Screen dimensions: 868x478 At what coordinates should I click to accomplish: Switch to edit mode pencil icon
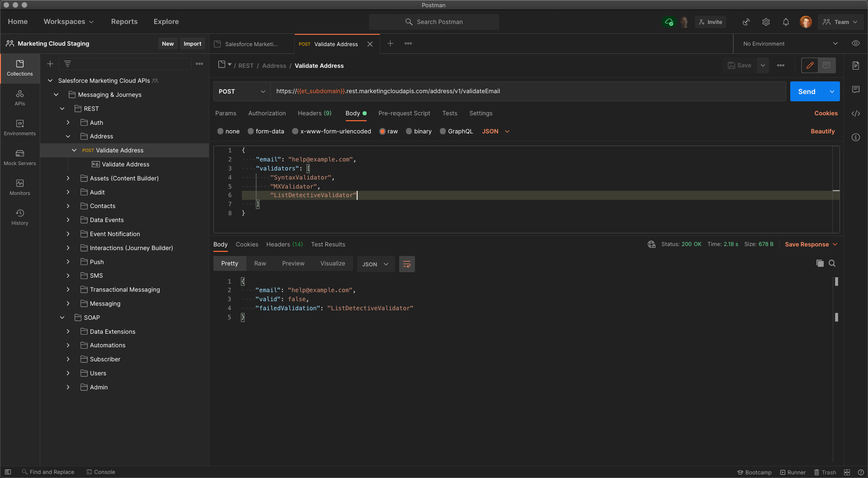click(810, 66)
